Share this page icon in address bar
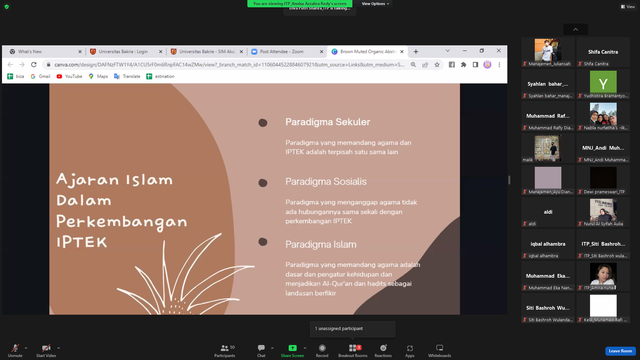This screenshot has width=640, height=360. 425,64
